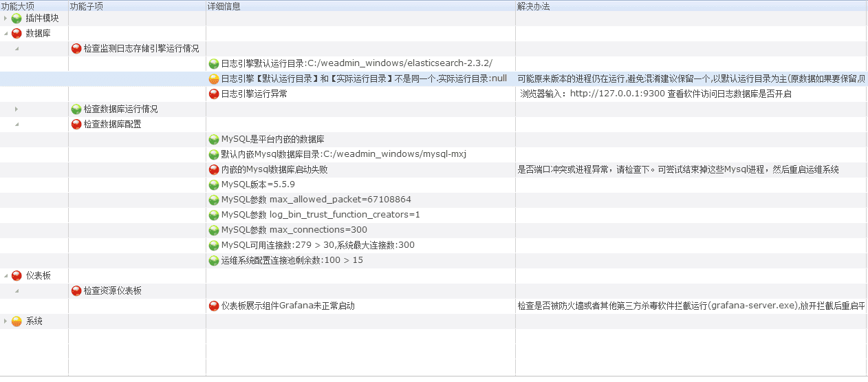Click 日志引擎运行异常 text
Image resolution: width=868 pixels, height=382 pixels.
(x=254, y=94)
